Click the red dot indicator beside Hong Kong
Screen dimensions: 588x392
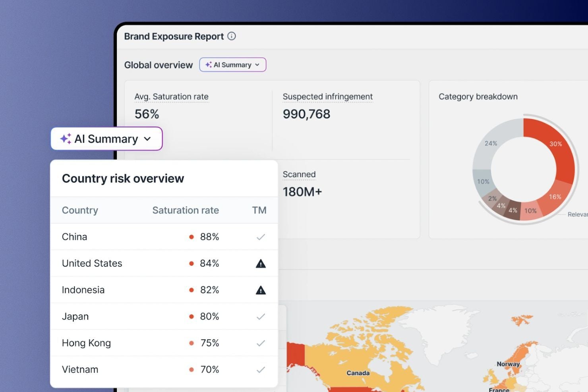(x=192, y=343)
